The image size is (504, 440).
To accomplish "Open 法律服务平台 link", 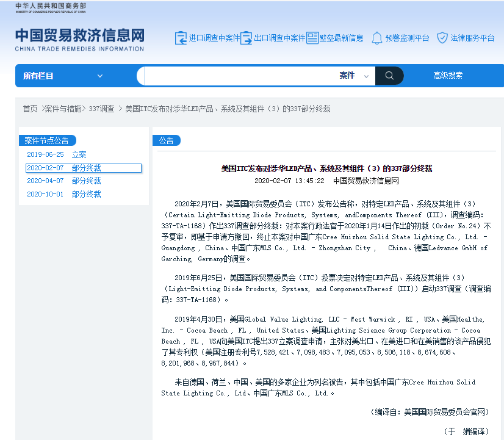I will pos(472,38).
